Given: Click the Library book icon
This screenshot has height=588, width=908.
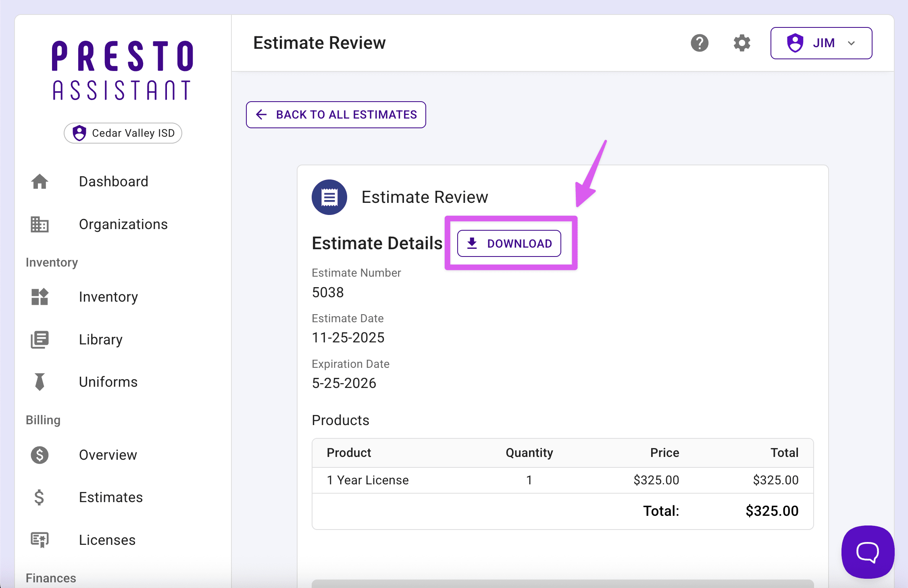Looking at the screenshot, I should point(39,340).
